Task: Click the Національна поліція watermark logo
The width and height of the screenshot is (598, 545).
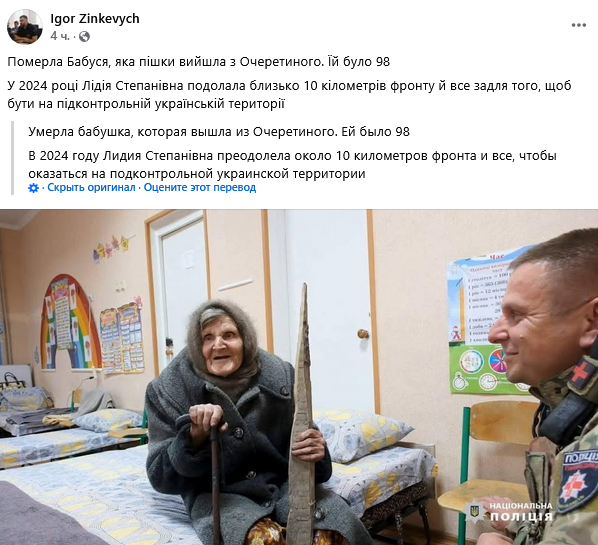Action: (x=509, y=511)
